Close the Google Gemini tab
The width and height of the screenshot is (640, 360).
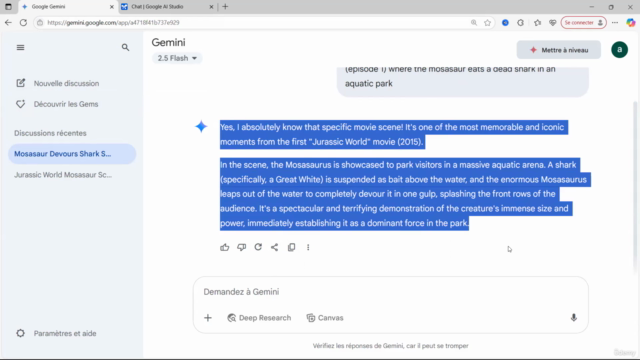tap(111, 7)
